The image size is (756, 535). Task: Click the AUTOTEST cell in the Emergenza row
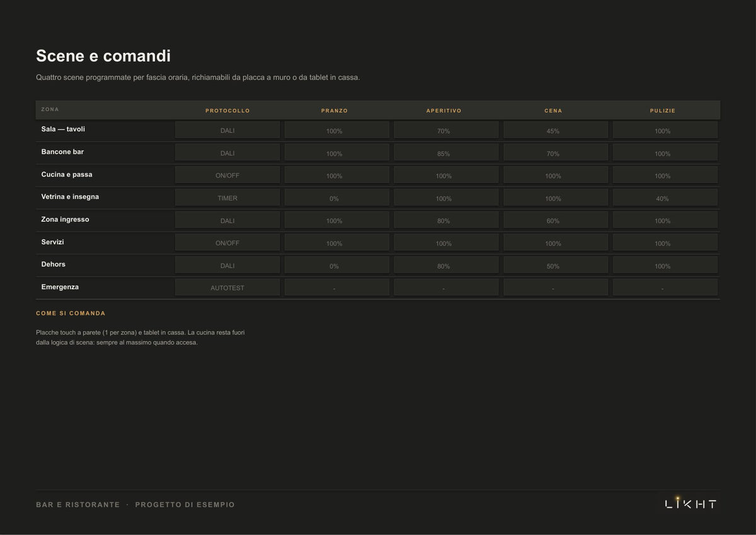click(x=227, y=287)
